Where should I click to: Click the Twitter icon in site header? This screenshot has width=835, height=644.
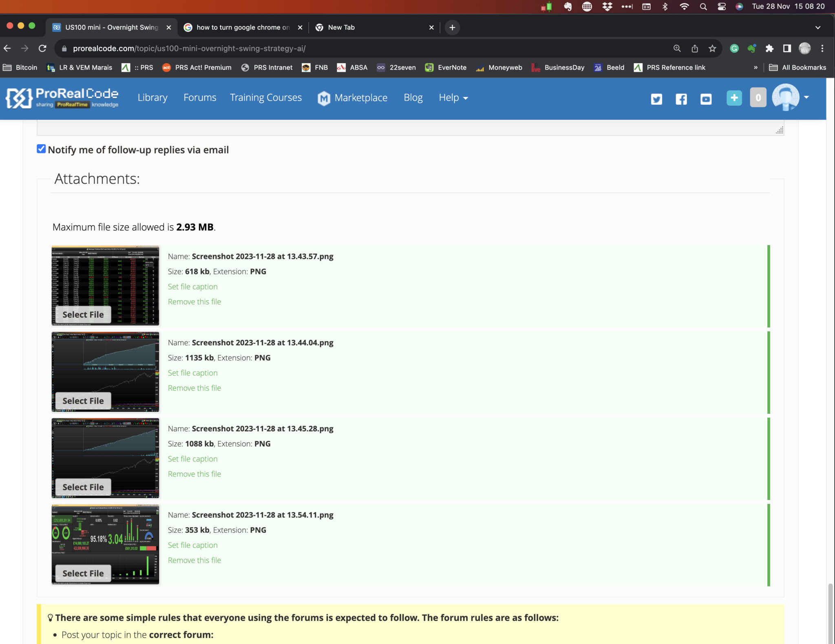click(x=656, y=99)
